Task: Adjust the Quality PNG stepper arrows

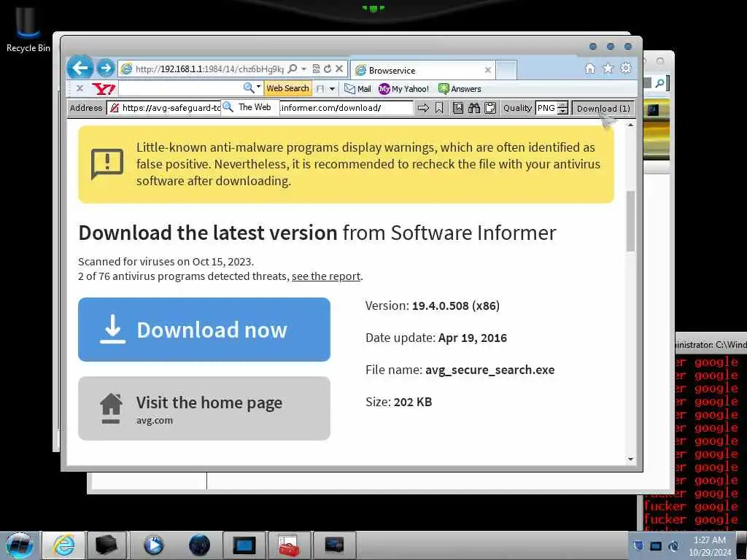Action: [x=562, y=108]
